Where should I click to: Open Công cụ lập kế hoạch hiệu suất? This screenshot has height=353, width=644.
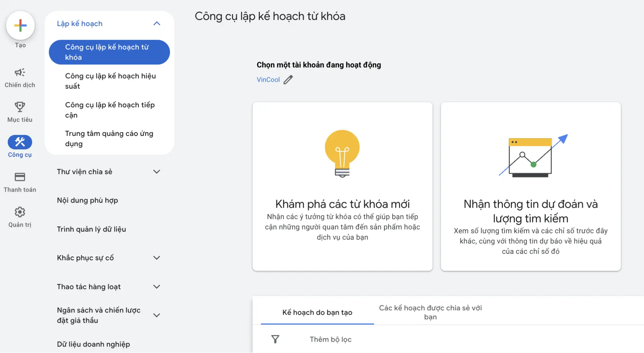click(x=111, y=81)
